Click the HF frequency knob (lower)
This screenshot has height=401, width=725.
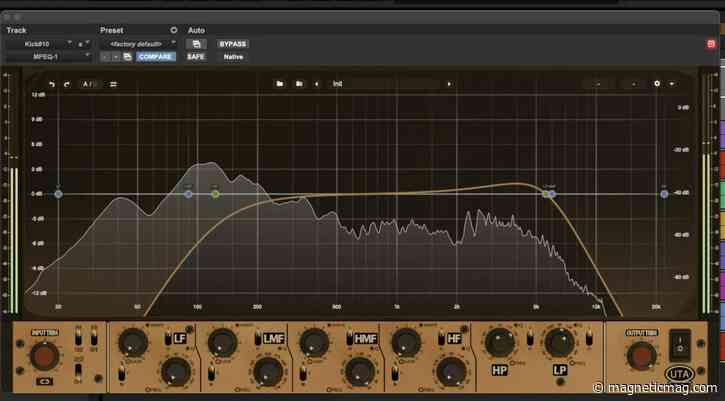(451, 371)
